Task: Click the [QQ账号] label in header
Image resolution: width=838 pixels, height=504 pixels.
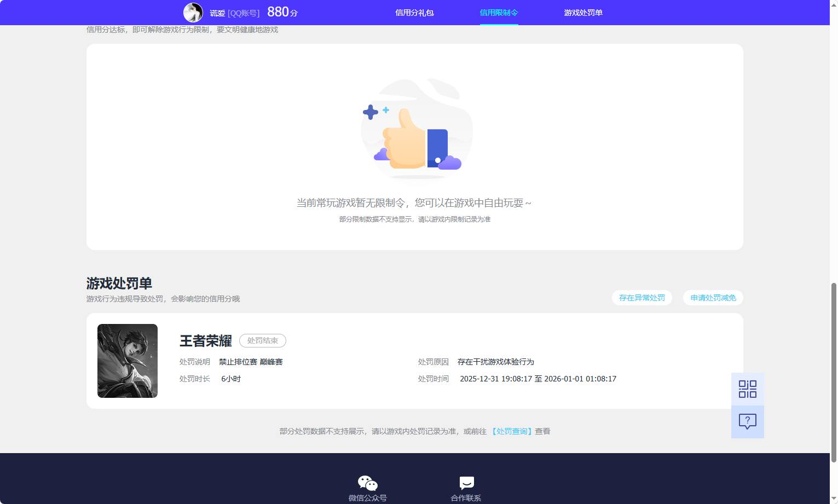Action: coord(244,13)
